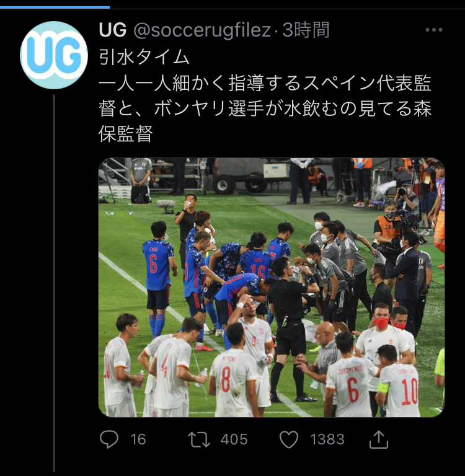Screen dimensions: 465x476
Task: Open the 3時間 timestamp
Action: pyautogui.click(x=306, y=30)
